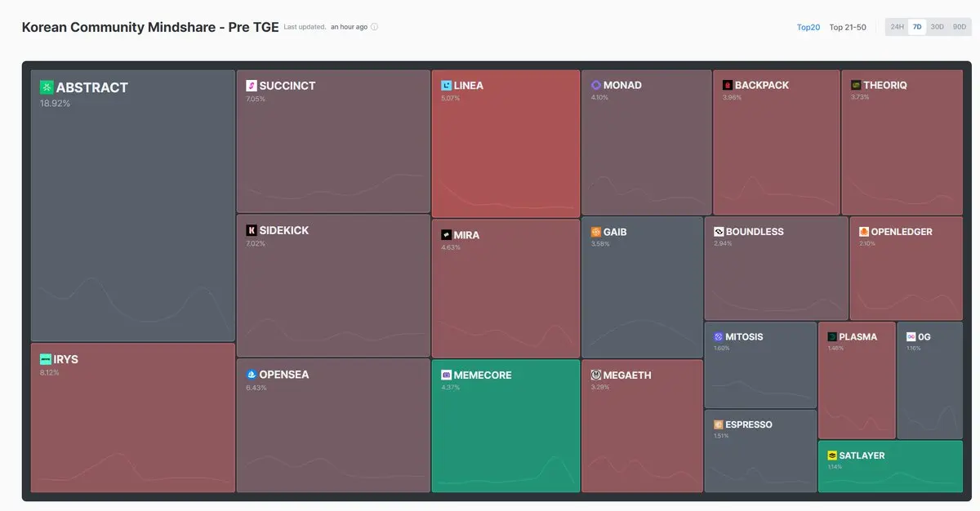Image resolution: width=980 pixels, height=511 pixels.
Task: Click the SatLayer logo icon
Action: click(831, 455)
